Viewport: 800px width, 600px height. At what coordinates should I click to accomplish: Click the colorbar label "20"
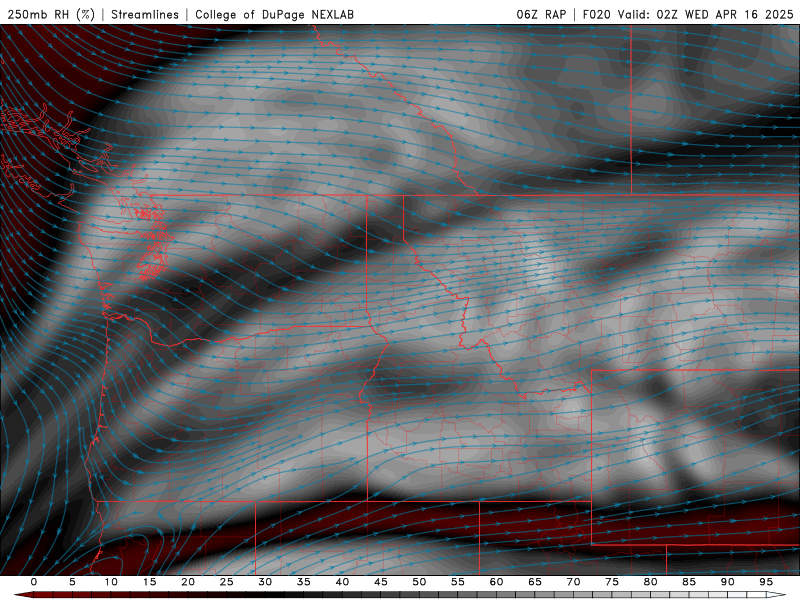point(188,582)
